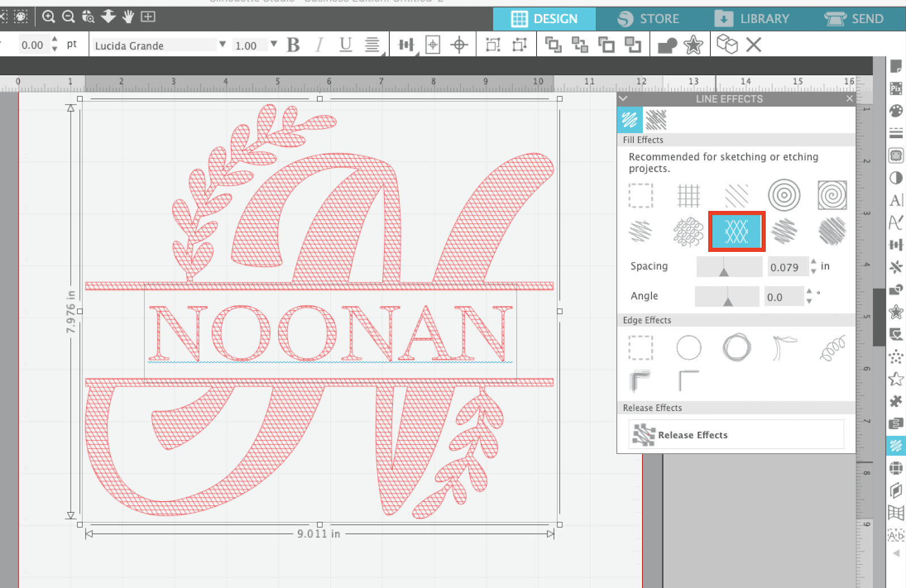Open the Image Effects half-circle icon
906x588 pixels.
896,178
